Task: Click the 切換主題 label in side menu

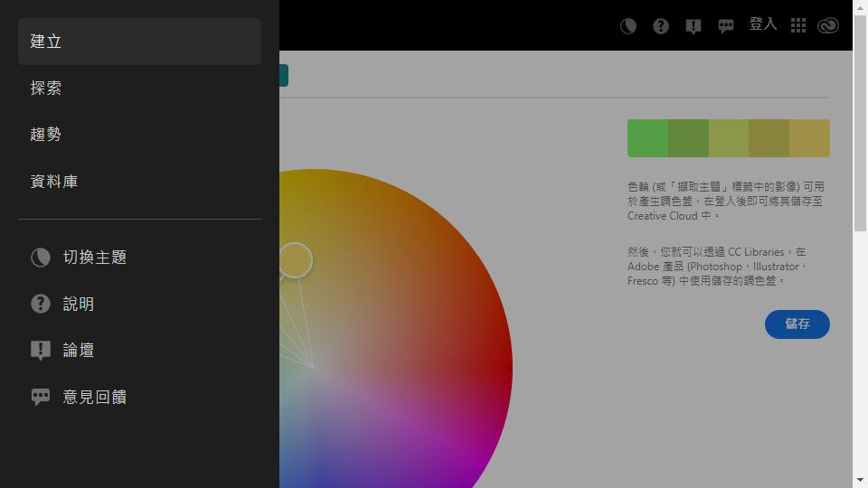Action: (x=95, y=258)
